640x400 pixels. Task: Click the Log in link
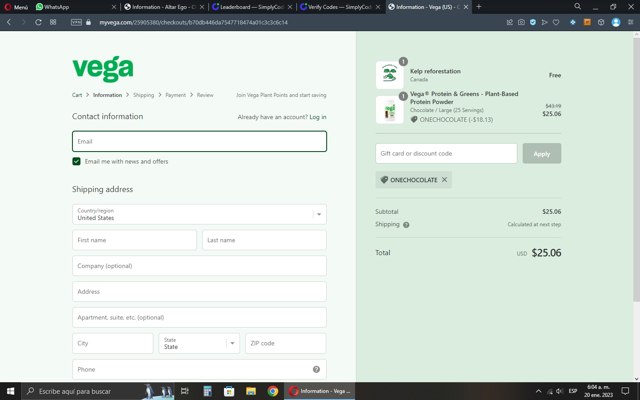click(x=318, y=117)
